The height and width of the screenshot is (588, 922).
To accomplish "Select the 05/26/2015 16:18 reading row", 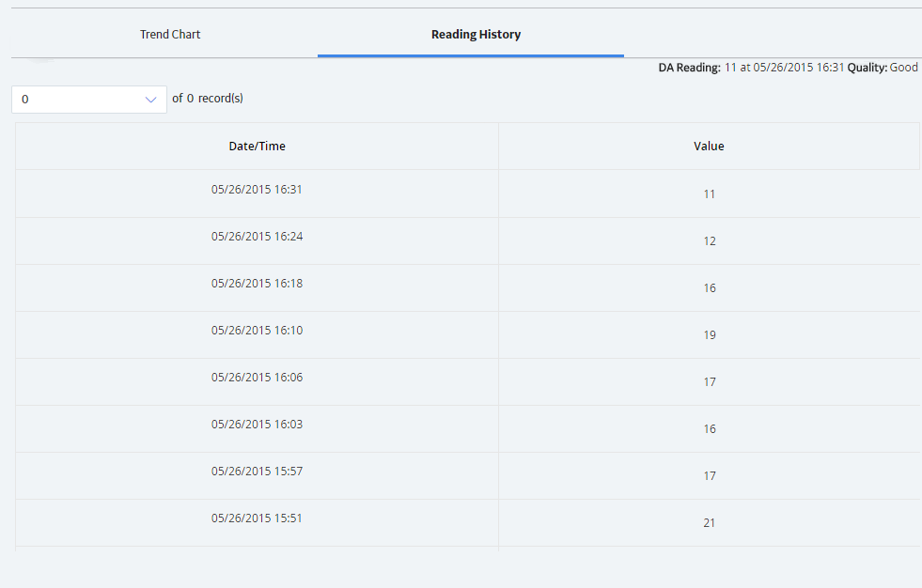I will (x=467, y=287).
